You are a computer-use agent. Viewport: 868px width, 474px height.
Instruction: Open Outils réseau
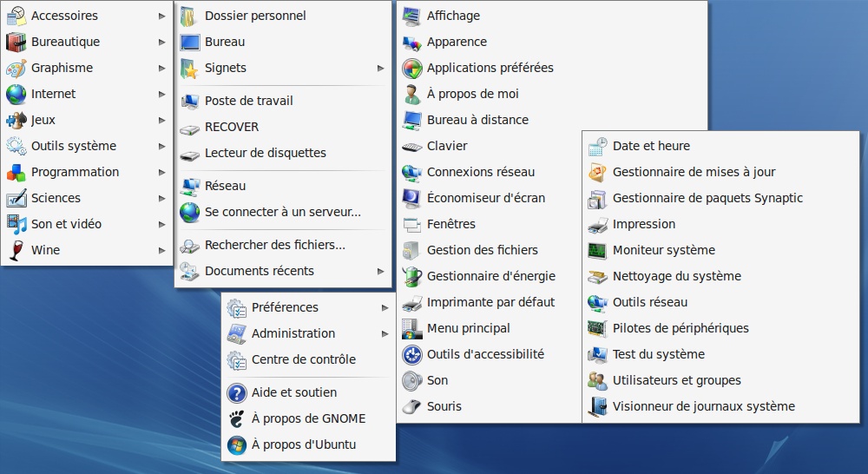pos(720,302)
